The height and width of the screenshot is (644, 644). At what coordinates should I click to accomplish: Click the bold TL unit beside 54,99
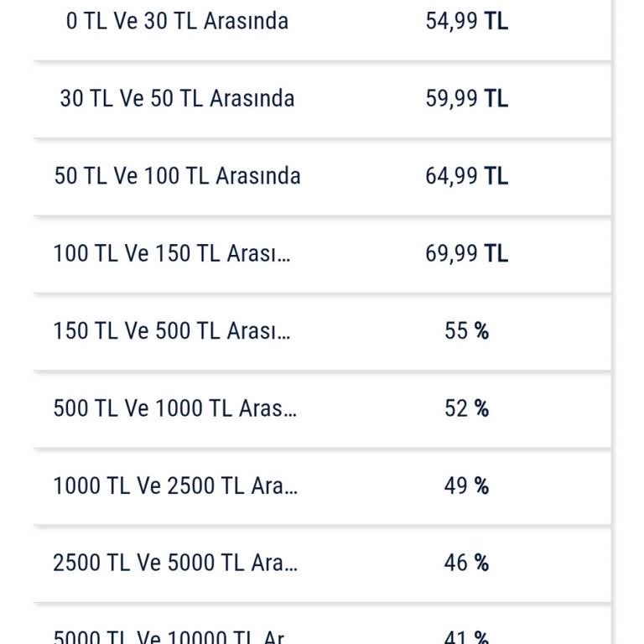point(496,21)
